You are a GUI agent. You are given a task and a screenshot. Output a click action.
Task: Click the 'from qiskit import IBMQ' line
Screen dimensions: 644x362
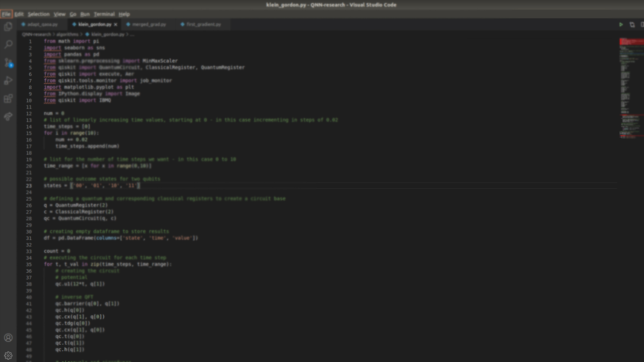click(x=77, y=100)
